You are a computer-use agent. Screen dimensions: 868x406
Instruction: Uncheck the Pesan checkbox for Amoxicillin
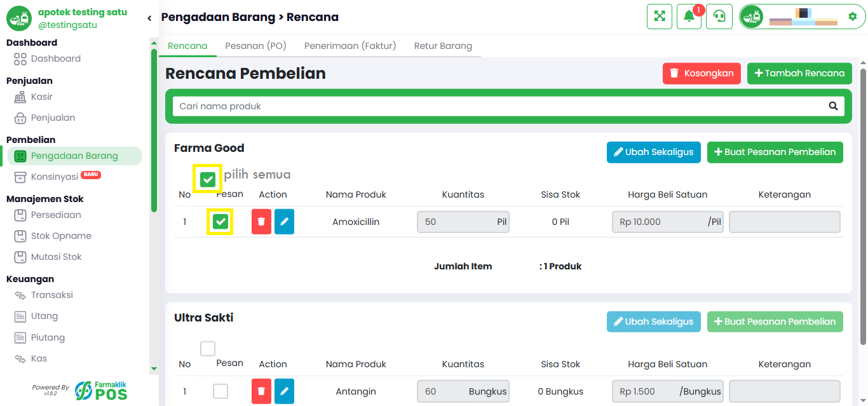(220, 221)
